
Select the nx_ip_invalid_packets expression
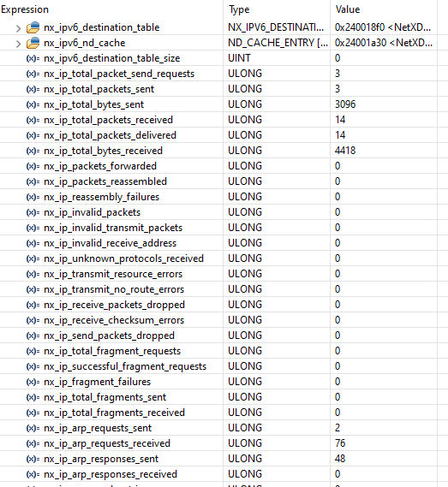[92, 212]
